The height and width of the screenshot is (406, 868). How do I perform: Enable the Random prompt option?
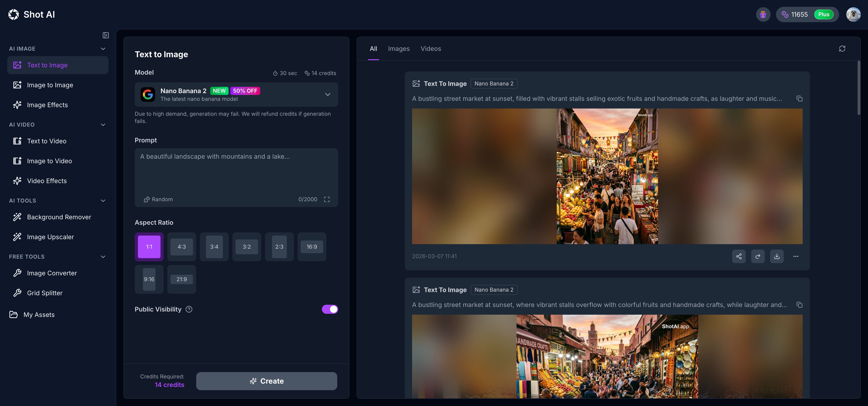pos(158,199)
